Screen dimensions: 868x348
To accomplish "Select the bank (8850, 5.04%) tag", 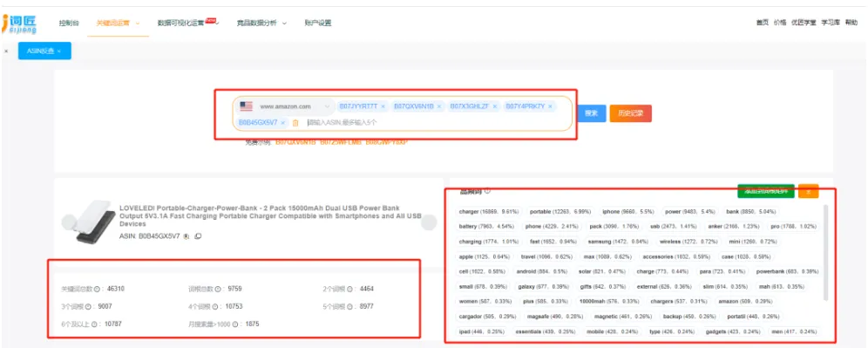I will [751, 212].
